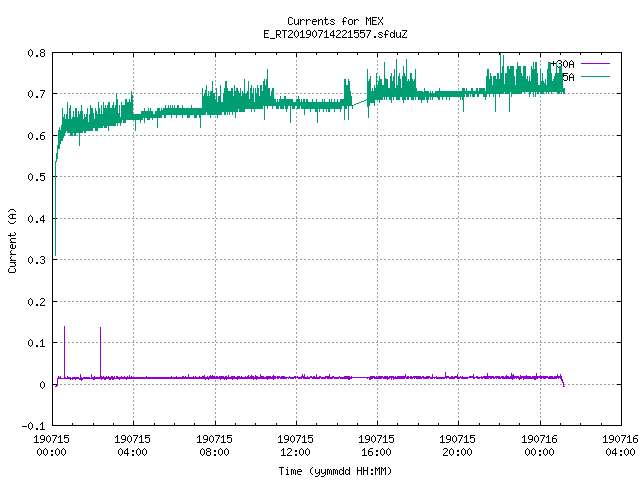
Task: Click the x-axis label '190716 04:00'
Action: click(x=620, y=445)
